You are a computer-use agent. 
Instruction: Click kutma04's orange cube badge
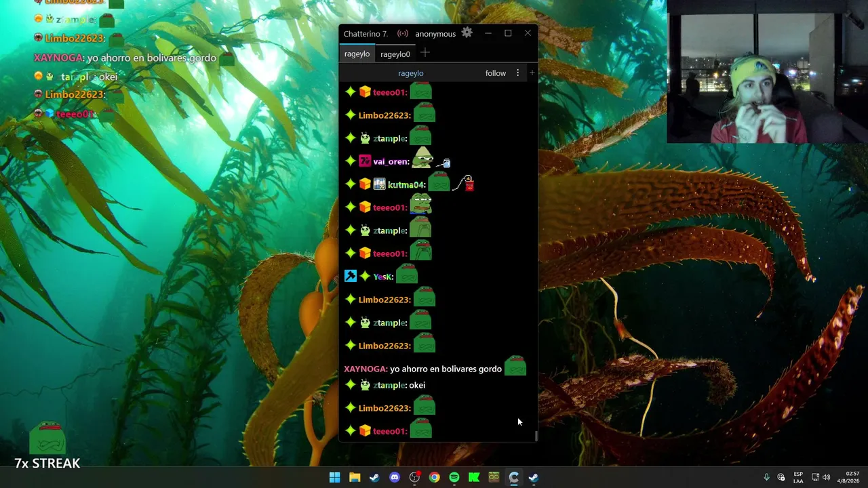click(365, 184)
